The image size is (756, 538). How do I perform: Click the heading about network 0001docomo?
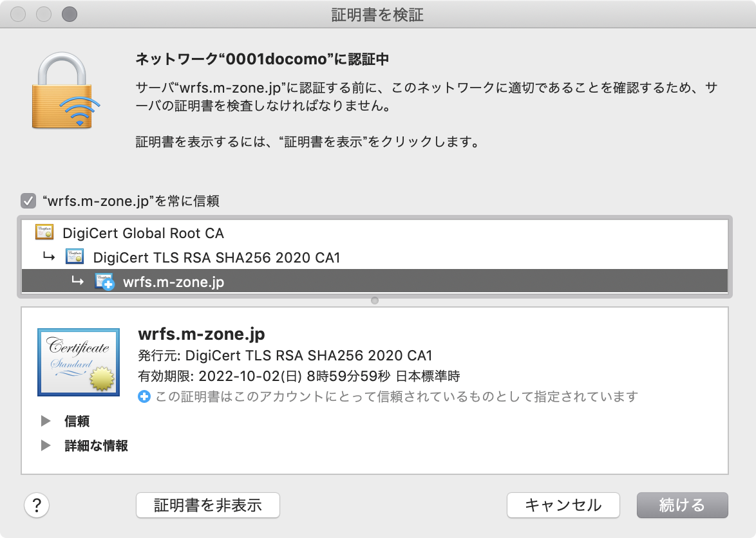point(262,59)
